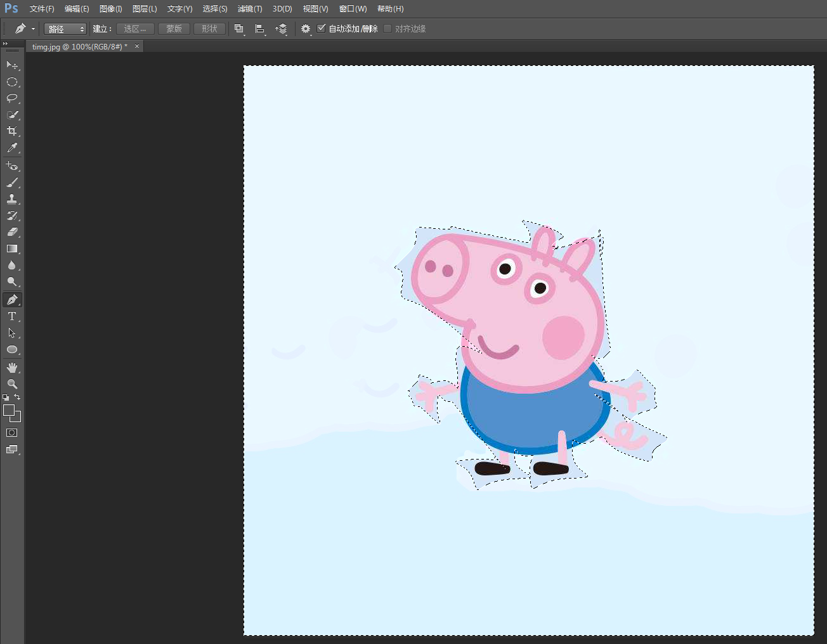Set the foreground color swatch
Screen dimensions: 827x644
(8, 410)
